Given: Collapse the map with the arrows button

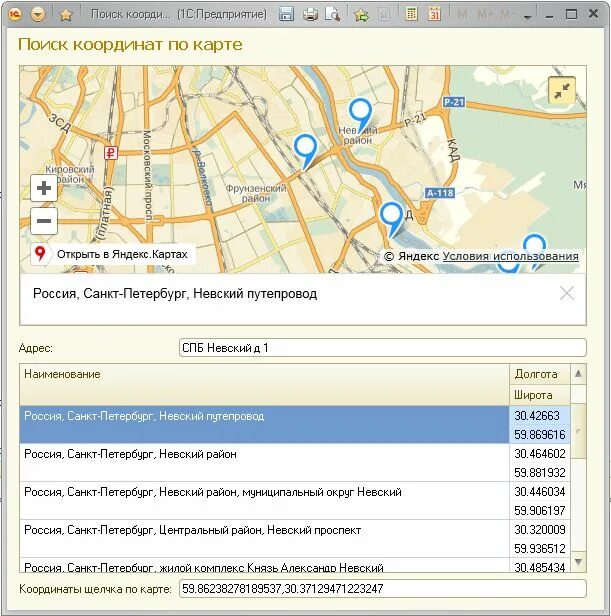Looking at the screenshot, I should click(x=561, y=90).
